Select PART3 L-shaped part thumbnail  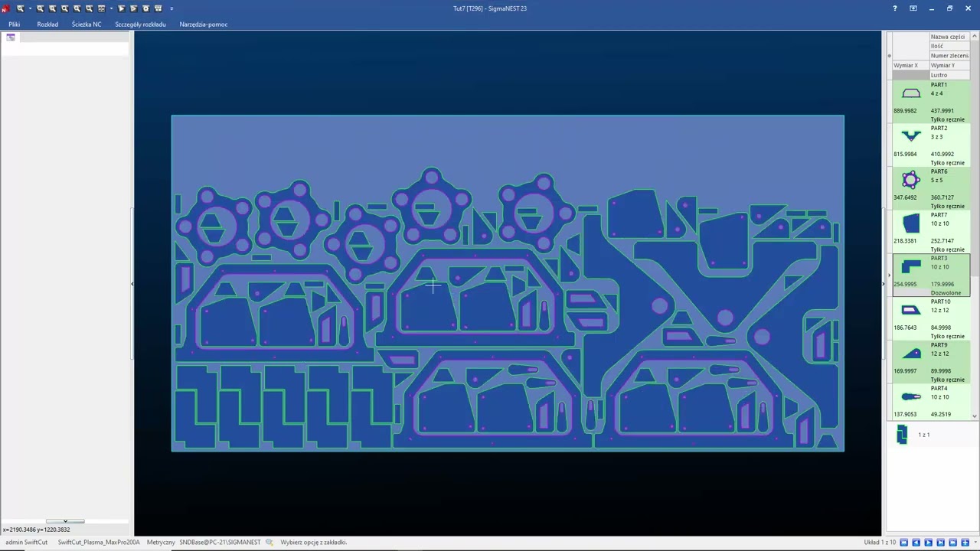coord(910,266)
